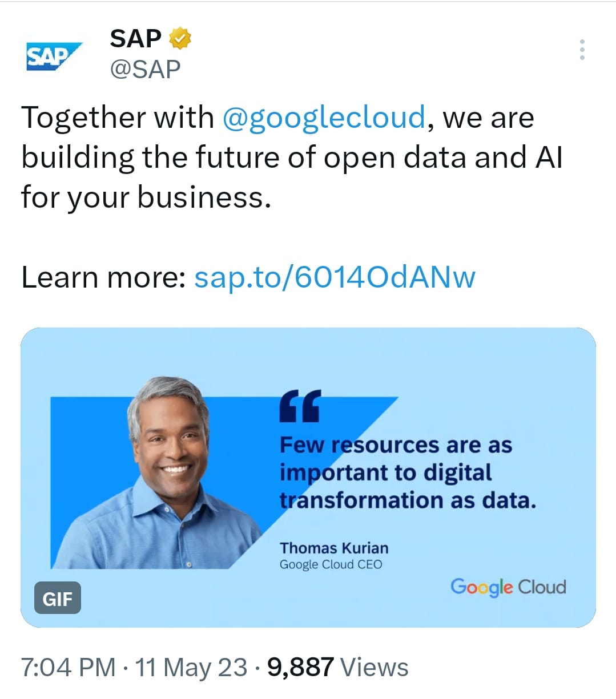This screenshot has width=616, height=699.
Task: Tap the SAP logo profile avatar
Action: (55, 56)
